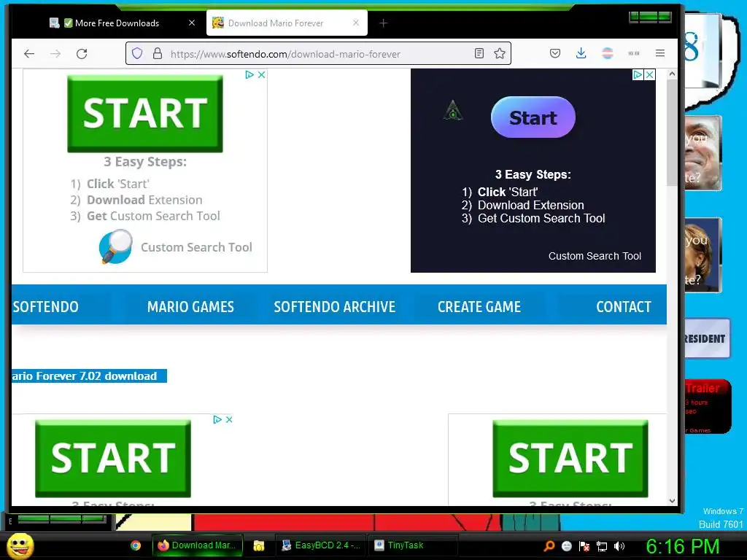This screenshot has height=560, width=747.
Task: Click the purple Start ad button
Action: 533,117
